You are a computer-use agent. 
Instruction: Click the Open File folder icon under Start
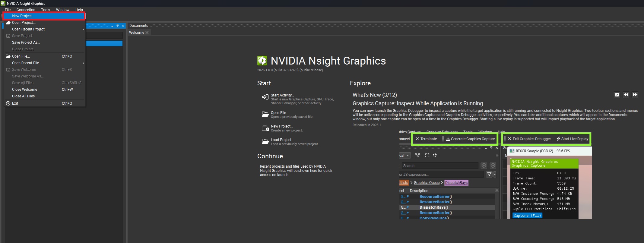pyautogui.click(x=265, y=114)
